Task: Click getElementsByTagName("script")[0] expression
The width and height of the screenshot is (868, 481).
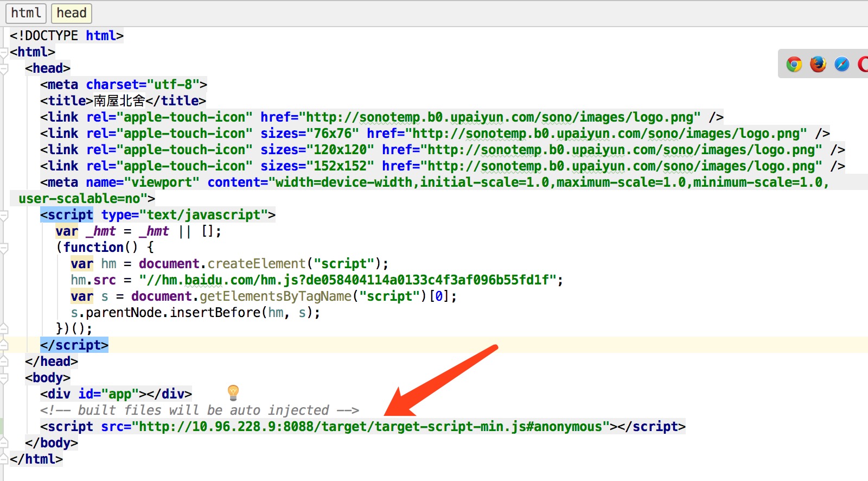Action: click(324, 296)
